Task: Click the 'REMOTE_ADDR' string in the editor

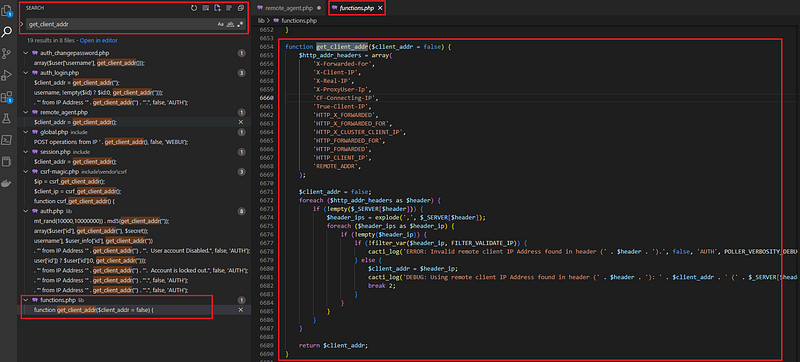Action: pos(337,166)
